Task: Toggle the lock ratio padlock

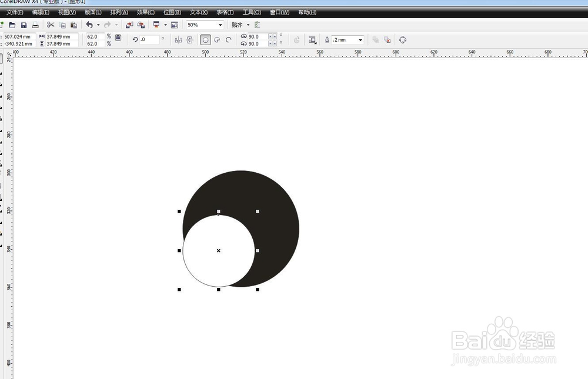Action: (118, 37)
